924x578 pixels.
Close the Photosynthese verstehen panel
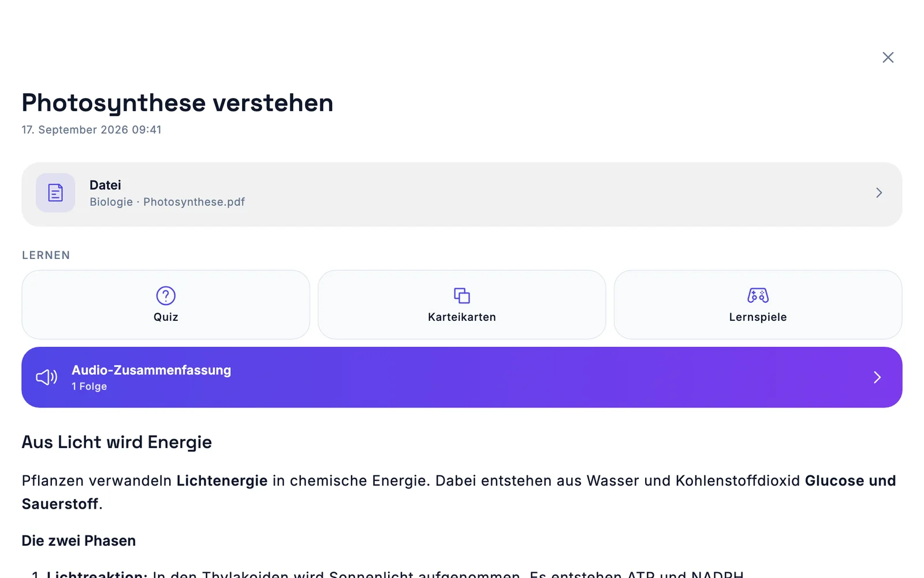click(x=888, y=57)
